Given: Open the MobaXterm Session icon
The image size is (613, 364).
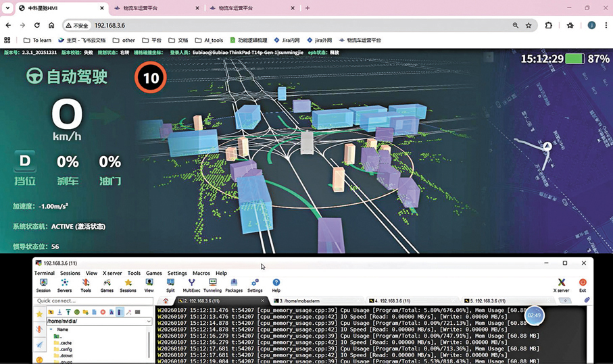Looking at the screenshot, I should [x=43, y=283].
